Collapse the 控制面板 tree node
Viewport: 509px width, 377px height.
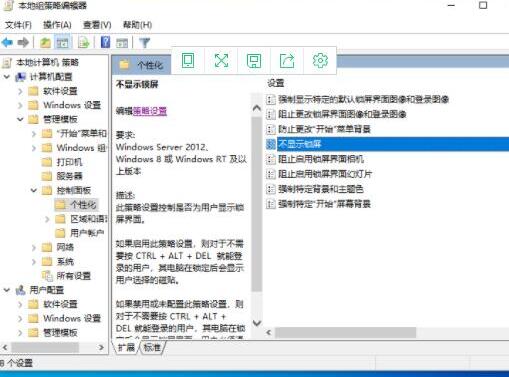pyautogui.click(x=34, y=190)
